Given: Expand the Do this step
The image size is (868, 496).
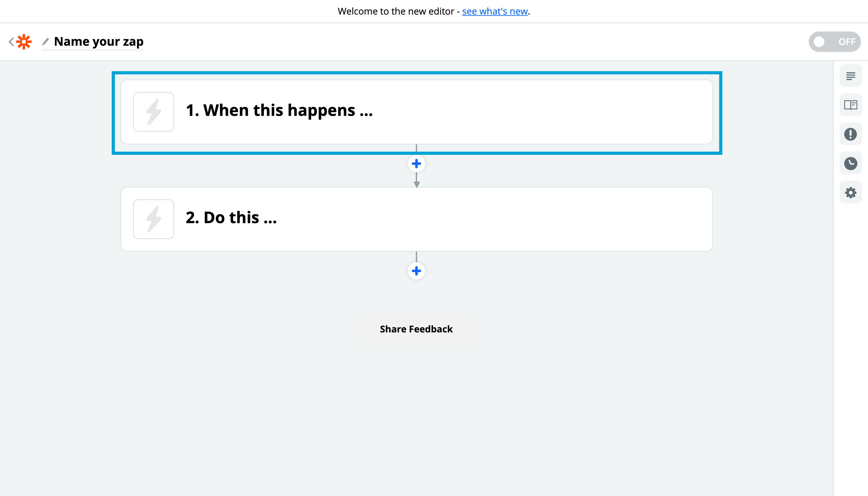Looking at the screenshot, I should (x=511, y=219).
